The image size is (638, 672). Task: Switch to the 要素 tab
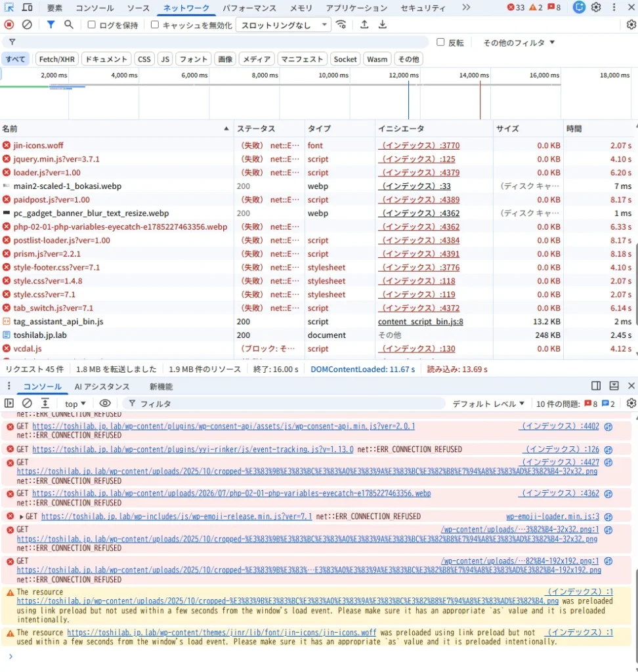[54, 8]
